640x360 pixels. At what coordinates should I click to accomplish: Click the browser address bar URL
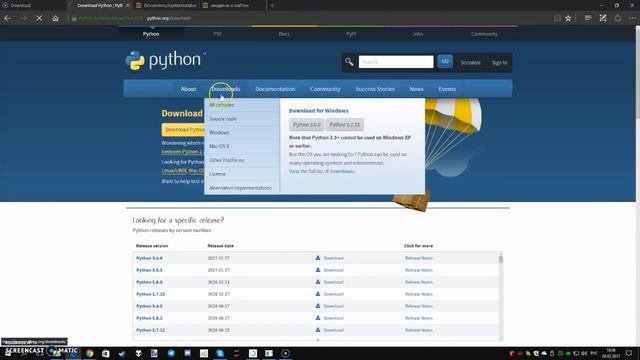(168, 18)
